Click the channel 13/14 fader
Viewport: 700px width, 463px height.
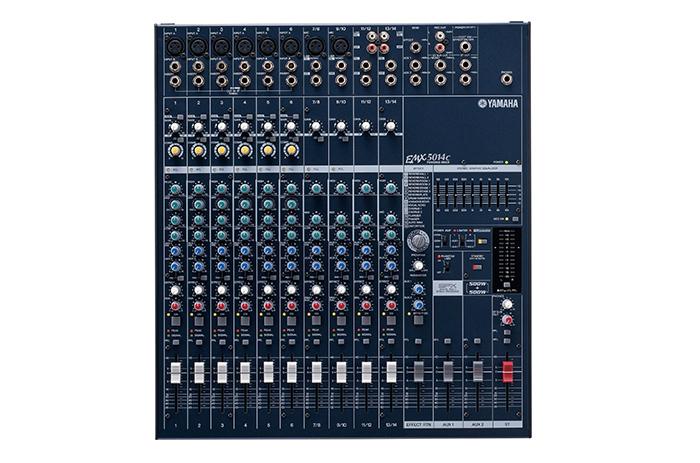(x=391, y=373)
